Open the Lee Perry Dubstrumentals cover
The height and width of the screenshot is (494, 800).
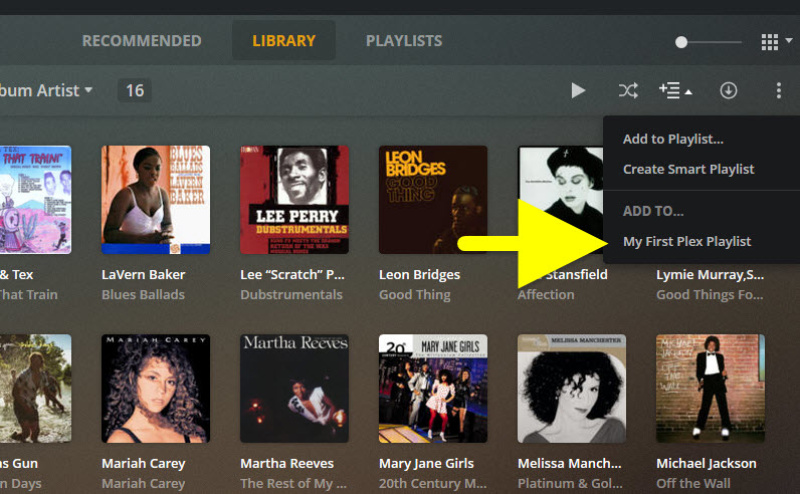tap(294, 200)
